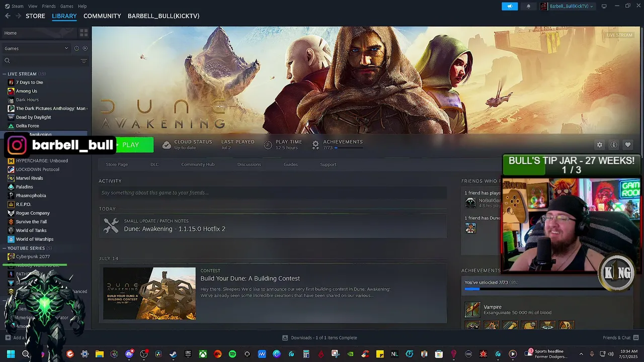Click the Achievements gear icon in header
Image resolution: width=644 pixels, height=362 pixels.
click(315, 145)
